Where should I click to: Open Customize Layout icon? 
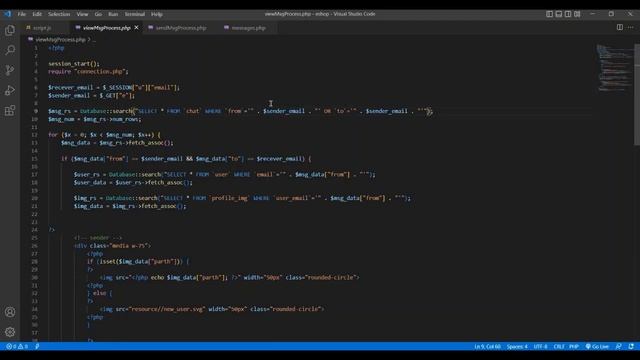(577, 14)
